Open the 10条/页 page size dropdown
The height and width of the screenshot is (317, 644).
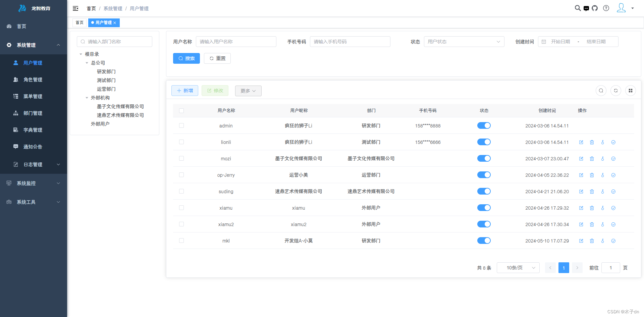(x=518, y=268)
